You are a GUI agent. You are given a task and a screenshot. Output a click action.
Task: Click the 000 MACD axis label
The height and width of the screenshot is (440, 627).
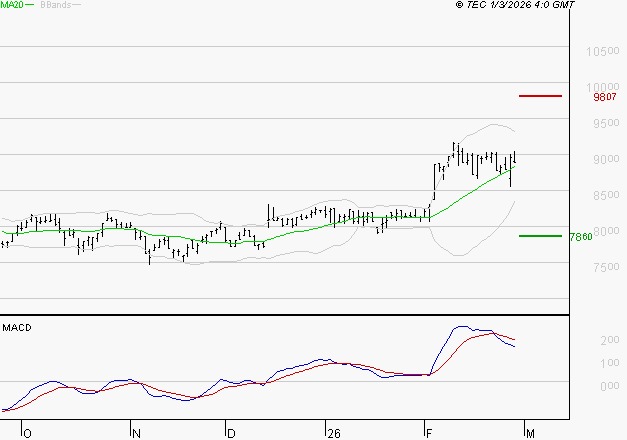(x=610, y=386)
